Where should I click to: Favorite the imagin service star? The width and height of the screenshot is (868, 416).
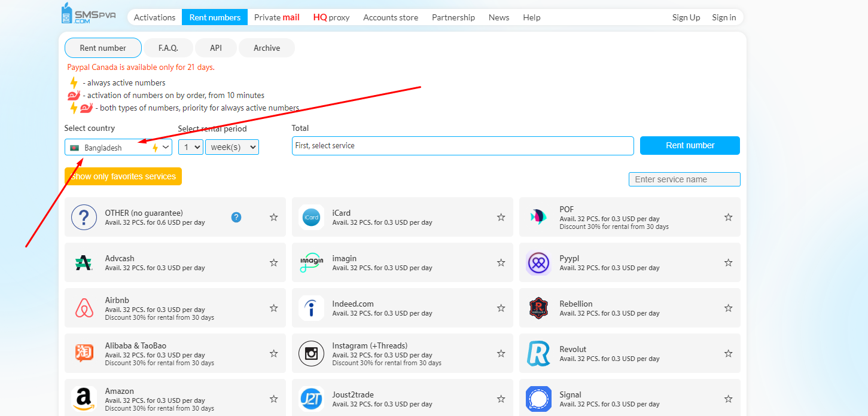click(501, 262)
